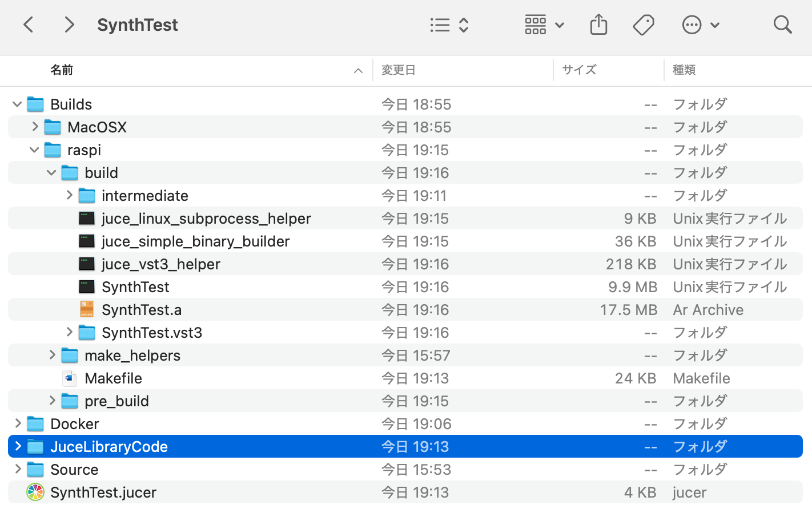The image size is (812, 509).
Task: Click the file name SynthTest.a
Action: click(142, 310)
